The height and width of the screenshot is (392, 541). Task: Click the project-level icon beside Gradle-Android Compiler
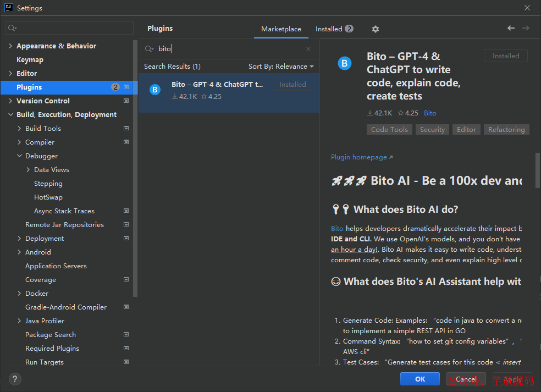(126, 307)
